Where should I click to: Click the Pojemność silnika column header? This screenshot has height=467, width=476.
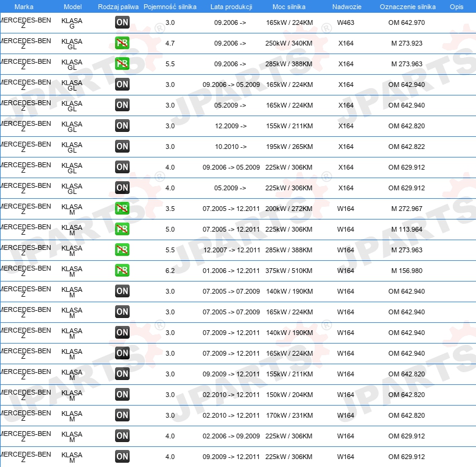(170, 7)
